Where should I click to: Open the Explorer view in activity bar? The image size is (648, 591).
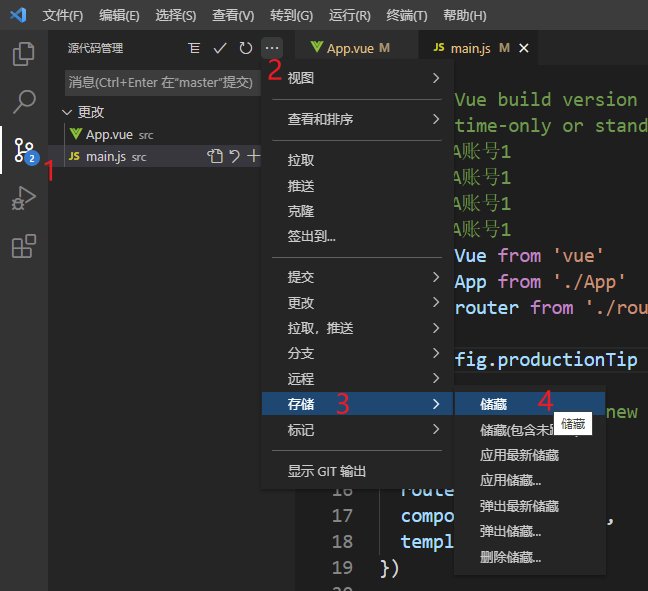[x=24, y=54]
